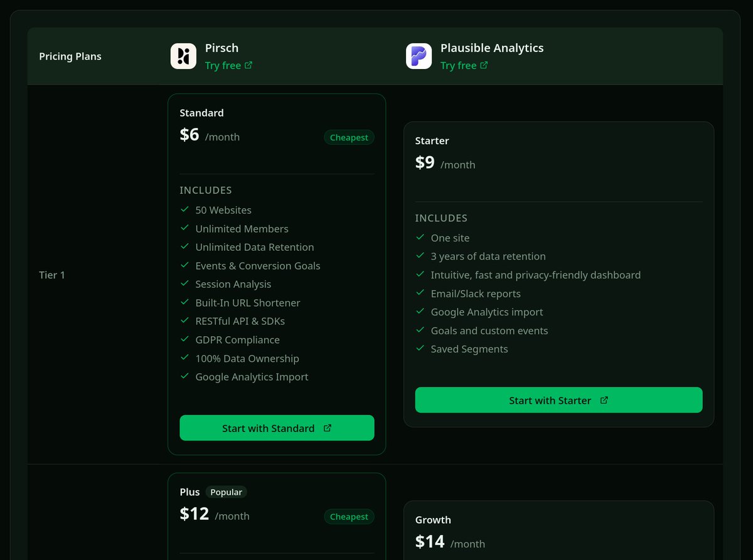This screenshot has height=560, width=753.
Task: Click checkmark icon beside One site
Action: pos(420,238)
